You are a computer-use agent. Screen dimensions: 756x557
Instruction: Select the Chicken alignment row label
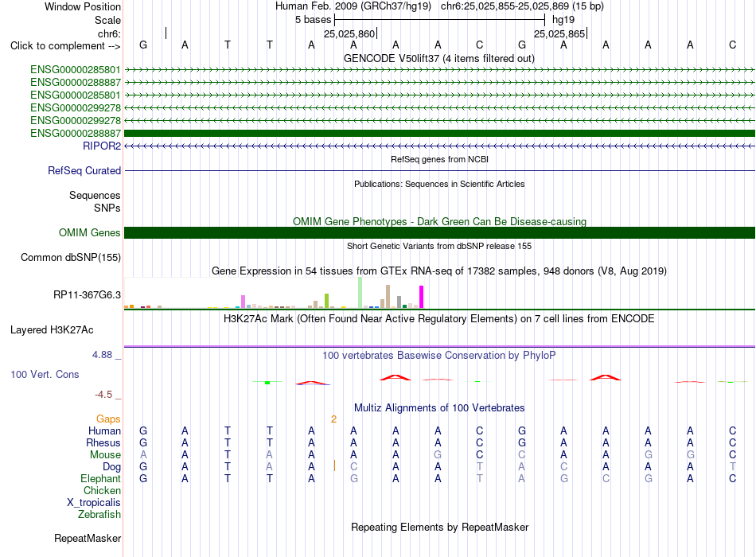pos(102,490)
